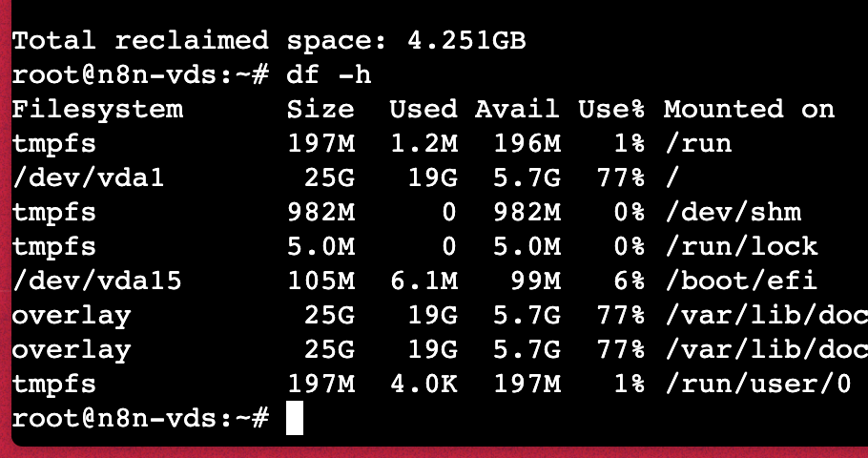The height and width of the screenshot is (458, 868).
Task: Click the terminal cursor block at the prompt
Action: pyautogui.click(x=294, y=418)
